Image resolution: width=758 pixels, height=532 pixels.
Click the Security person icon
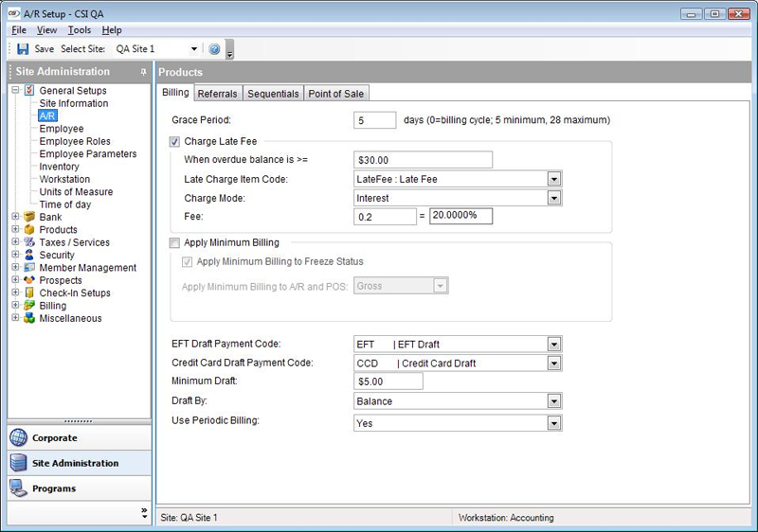29,255
